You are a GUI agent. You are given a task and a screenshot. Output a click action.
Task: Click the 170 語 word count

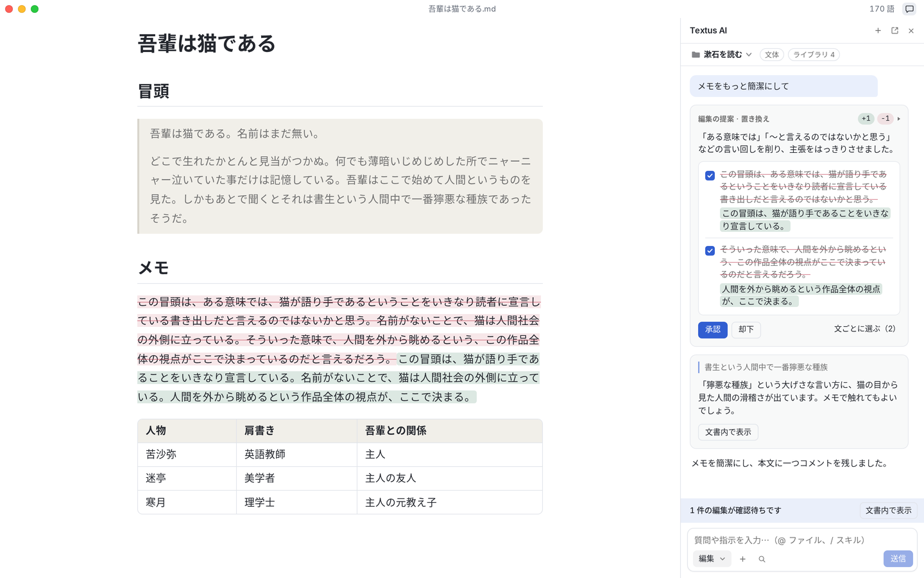(882, 9)
